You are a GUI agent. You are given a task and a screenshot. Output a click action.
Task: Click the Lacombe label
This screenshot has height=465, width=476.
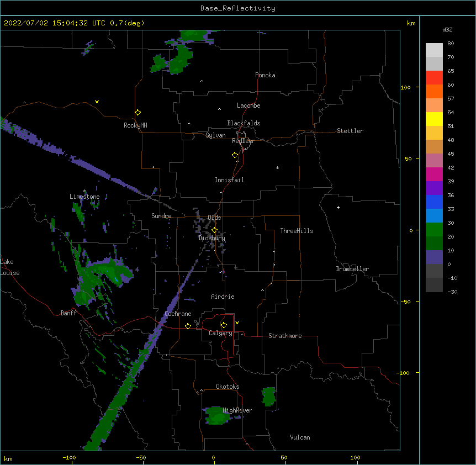[x=248, y=105]
